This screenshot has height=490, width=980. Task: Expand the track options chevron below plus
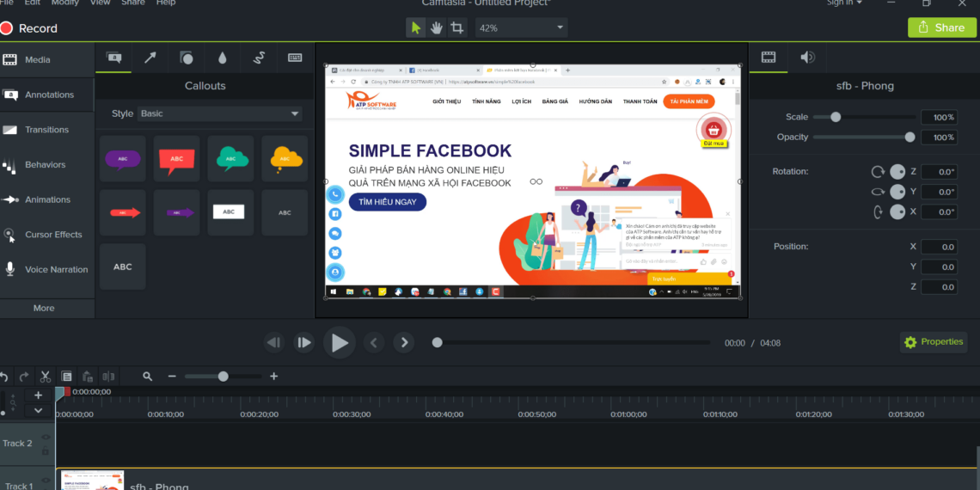pyautogui.click(x=38, y=411)
